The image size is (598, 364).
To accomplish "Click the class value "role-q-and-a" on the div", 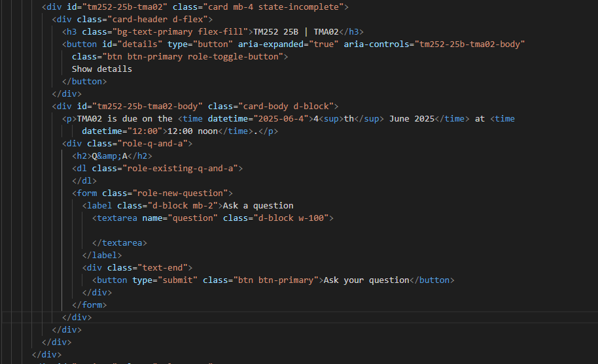I will pos(152,144).
